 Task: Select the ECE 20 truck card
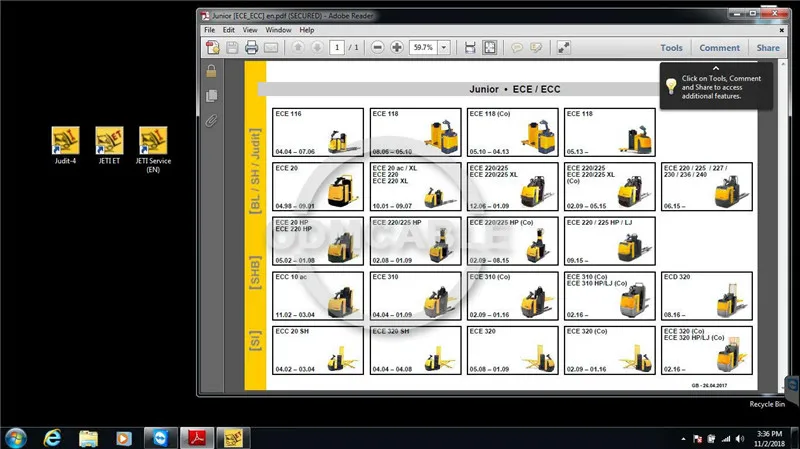click(x=318, y=187)
